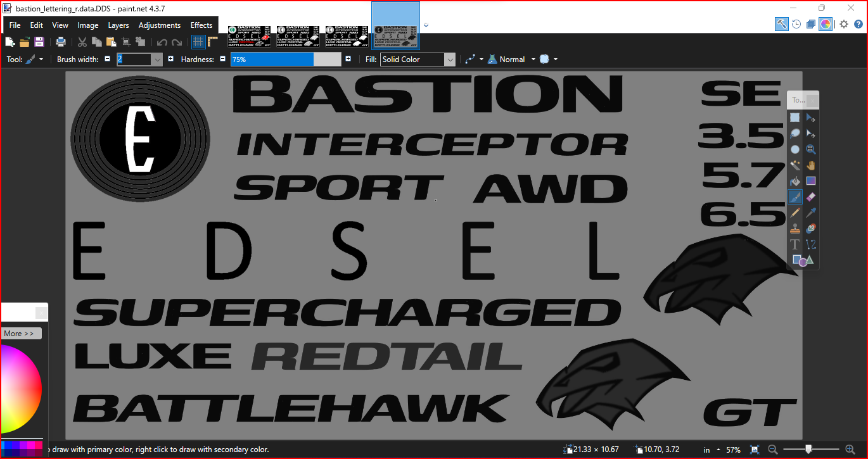Select the Line/Curve tool
The image size is (868, 459).
pyautogui.click(x=811, y=244)
